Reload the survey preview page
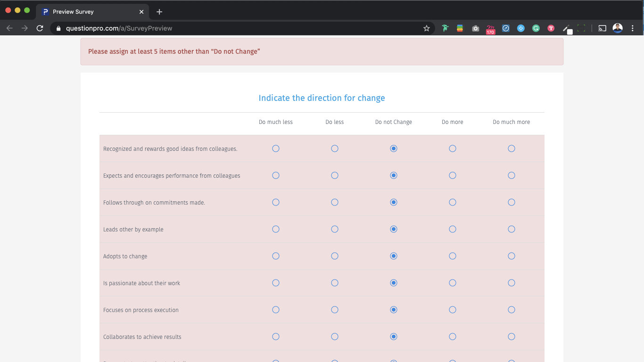This screenshot has width=644, height=362. (40, 28)
